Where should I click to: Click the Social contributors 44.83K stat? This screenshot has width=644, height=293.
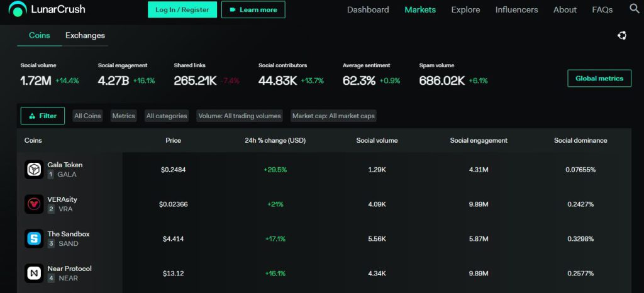291,75
